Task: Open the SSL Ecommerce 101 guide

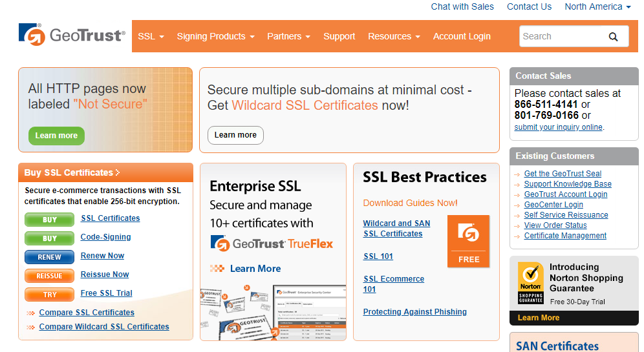Action: (394, 284)
